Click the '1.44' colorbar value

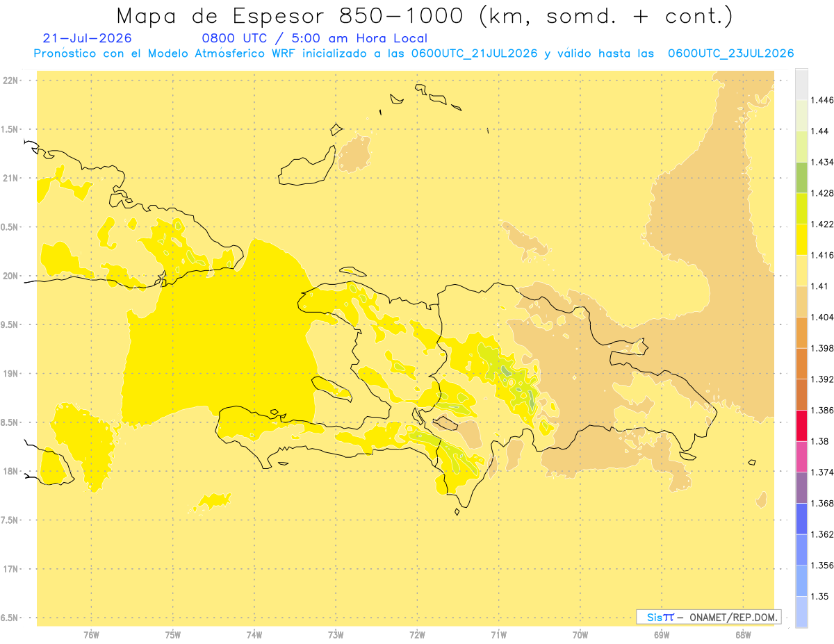(819, 131)
